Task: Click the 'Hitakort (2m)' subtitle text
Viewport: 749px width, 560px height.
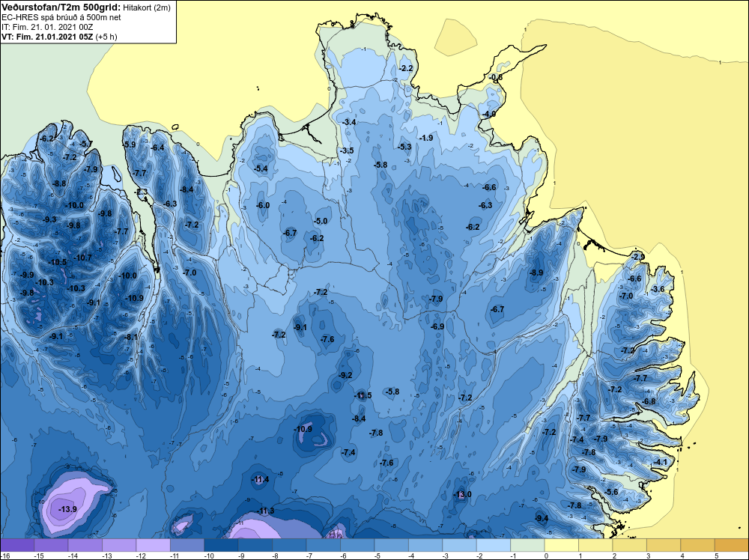Action: coord(147,7)
